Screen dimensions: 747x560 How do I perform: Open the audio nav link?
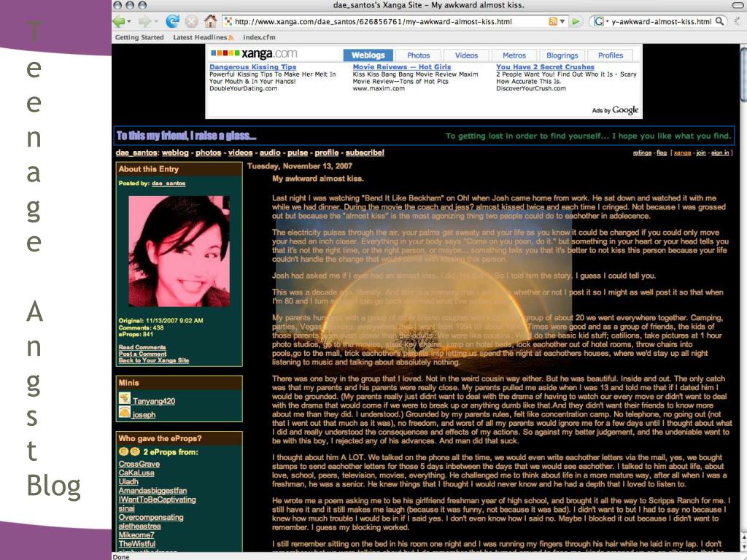(x=270, y=153)
